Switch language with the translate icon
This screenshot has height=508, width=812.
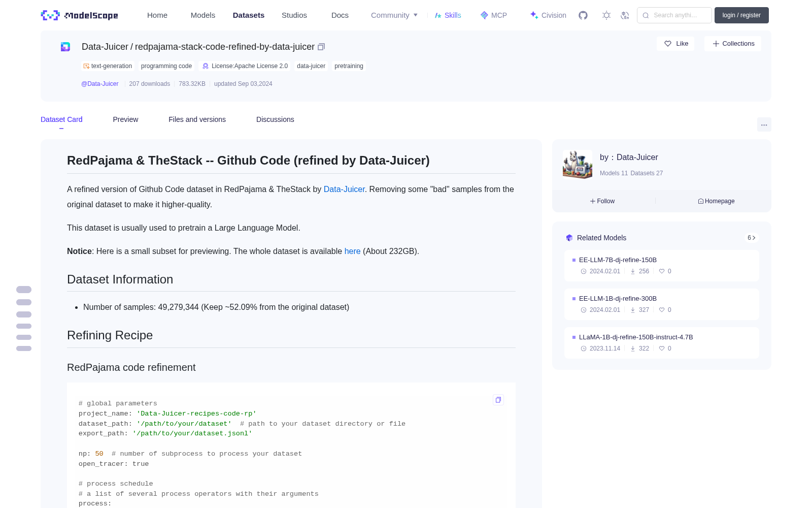pyautogui.click(x=625, y=15)
